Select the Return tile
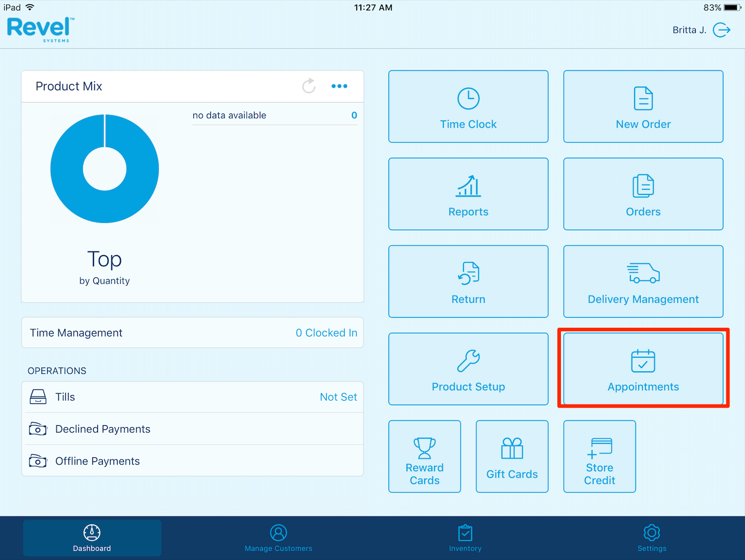This screenshot has width=745, height=560. [468, 282]
